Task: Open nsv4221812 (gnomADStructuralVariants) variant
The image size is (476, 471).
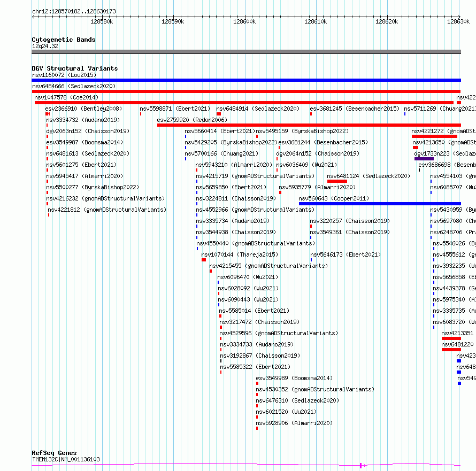Action: pos(107,210)
